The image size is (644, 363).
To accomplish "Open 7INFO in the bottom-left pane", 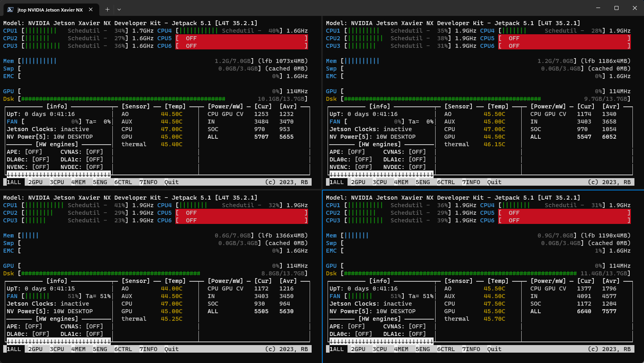I will click(148, 349).
